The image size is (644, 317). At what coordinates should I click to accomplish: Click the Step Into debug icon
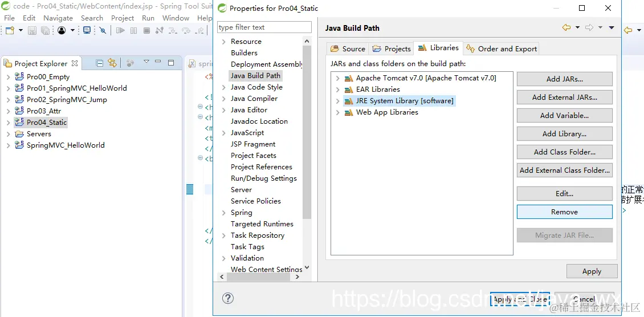click(173, 30)
